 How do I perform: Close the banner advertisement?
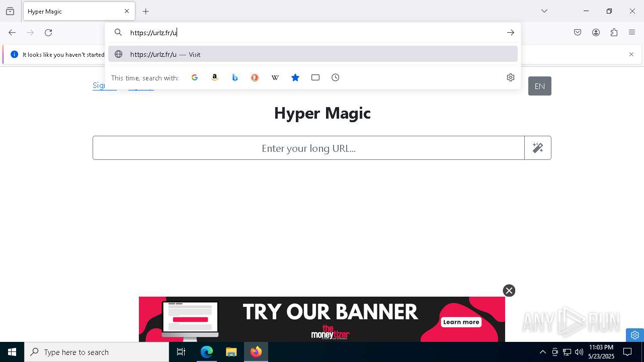pyautogui.click(x=509, y=291)
